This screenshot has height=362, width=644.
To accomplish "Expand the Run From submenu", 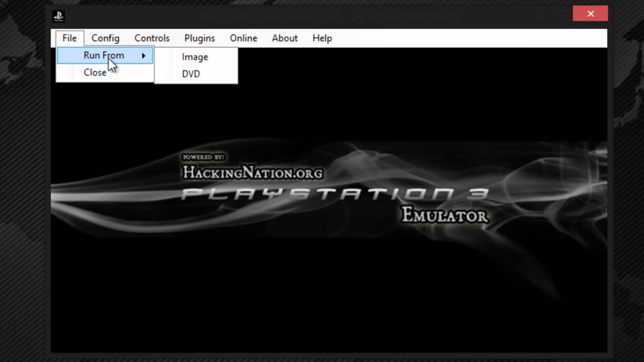I will tap(105, 55).
